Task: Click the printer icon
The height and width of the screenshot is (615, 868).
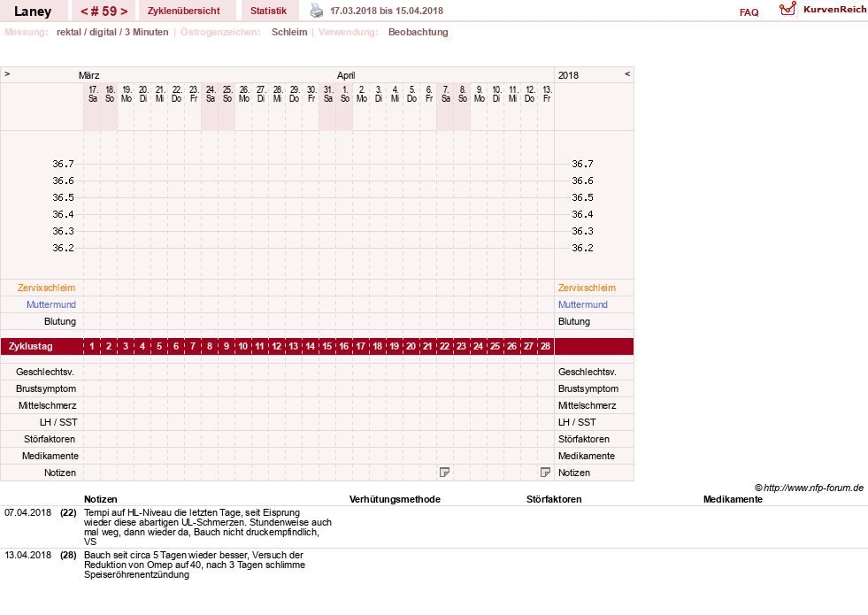Action: coord(316,11)
